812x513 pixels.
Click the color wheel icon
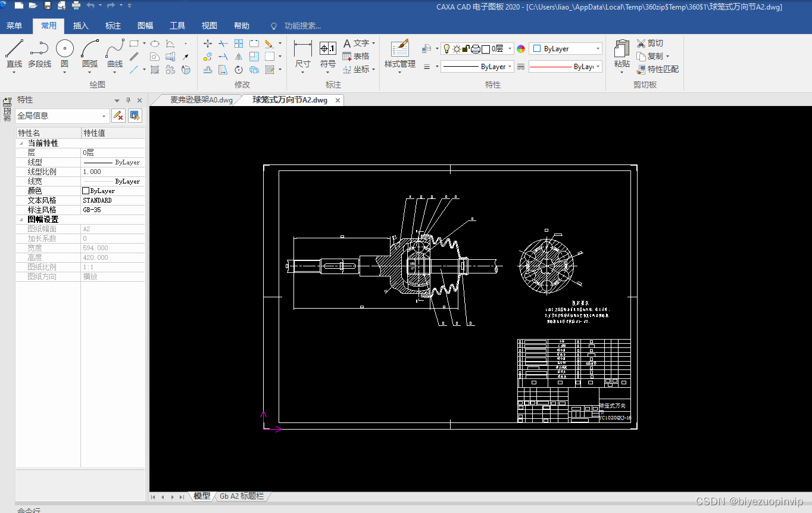(520, 49)
